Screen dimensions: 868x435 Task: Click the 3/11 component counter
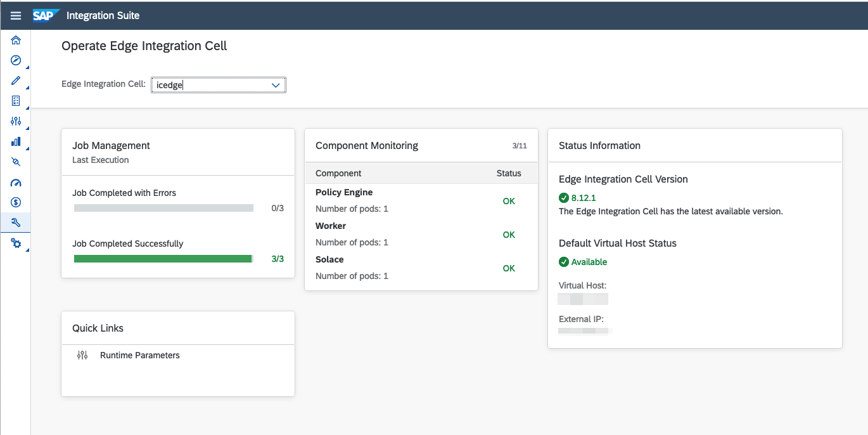pyautogui.click(x=520, y=146)
